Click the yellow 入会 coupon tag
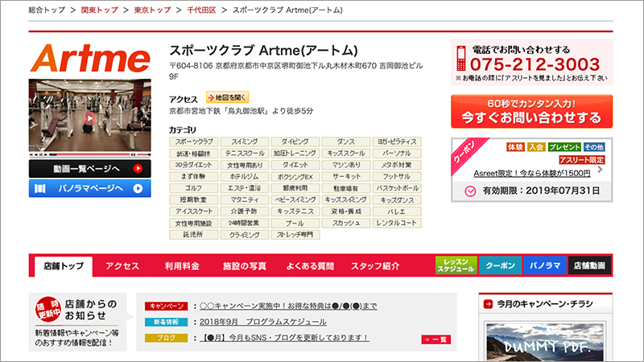644x362 pixels. point(536,147)
